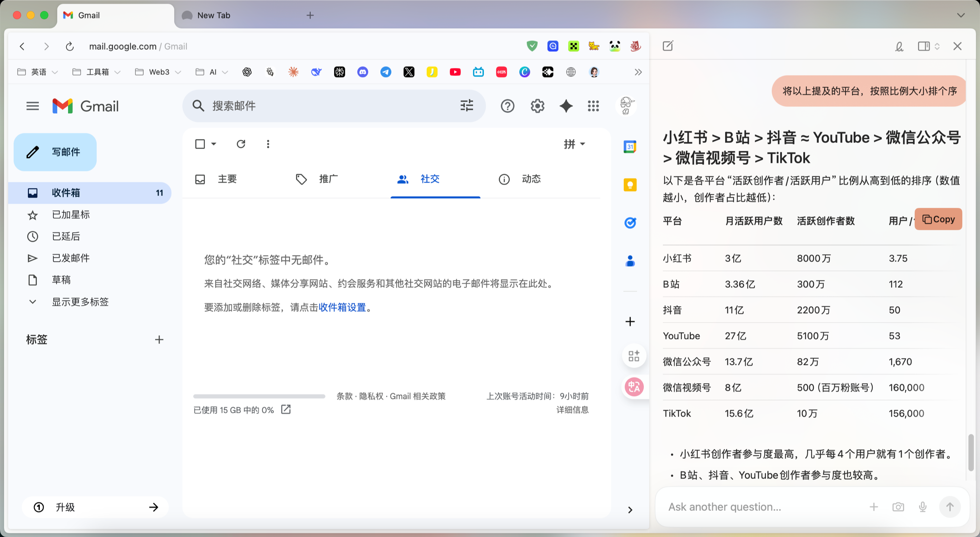Open 已发邮件 folder
This screenshot has width=980, height=537.
[89, 258]
